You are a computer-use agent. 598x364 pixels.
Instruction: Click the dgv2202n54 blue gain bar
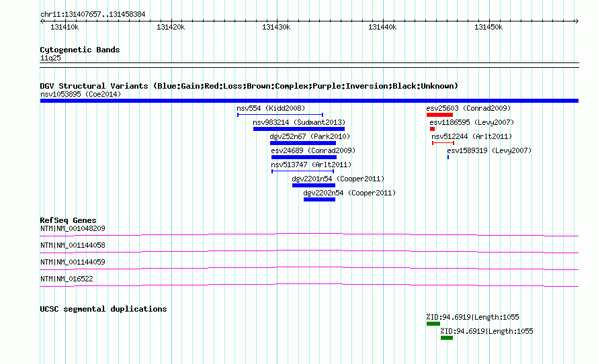319,199
